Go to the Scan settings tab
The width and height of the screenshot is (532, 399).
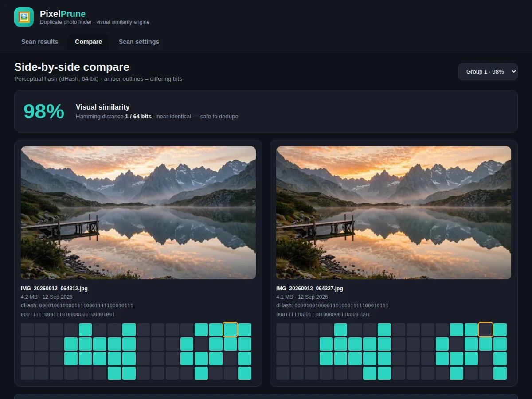(139, 42)
